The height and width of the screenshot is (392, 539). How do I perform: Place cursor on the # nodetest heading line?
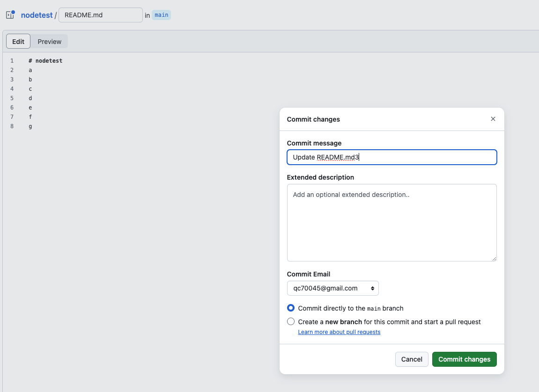(x=45, y=61)
